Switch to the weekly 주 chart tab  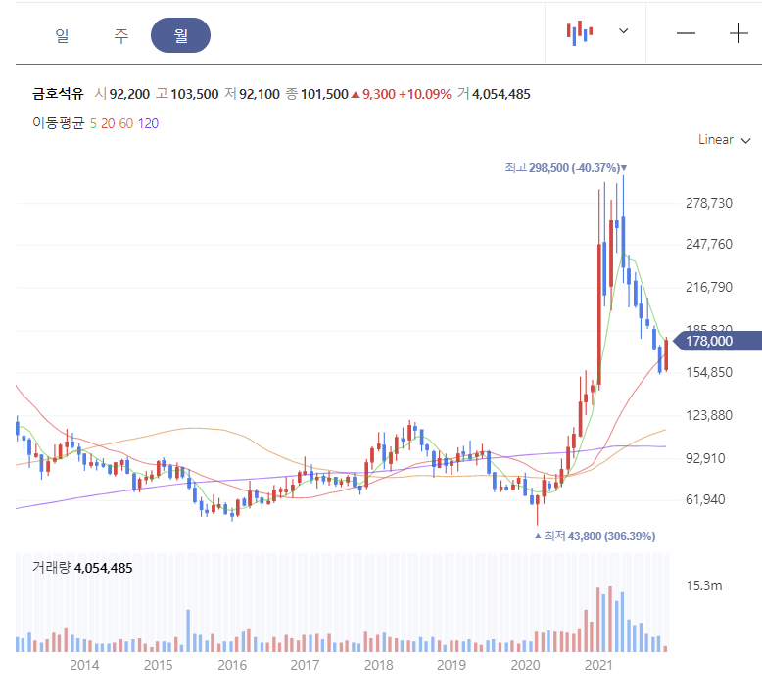(121, 35)
